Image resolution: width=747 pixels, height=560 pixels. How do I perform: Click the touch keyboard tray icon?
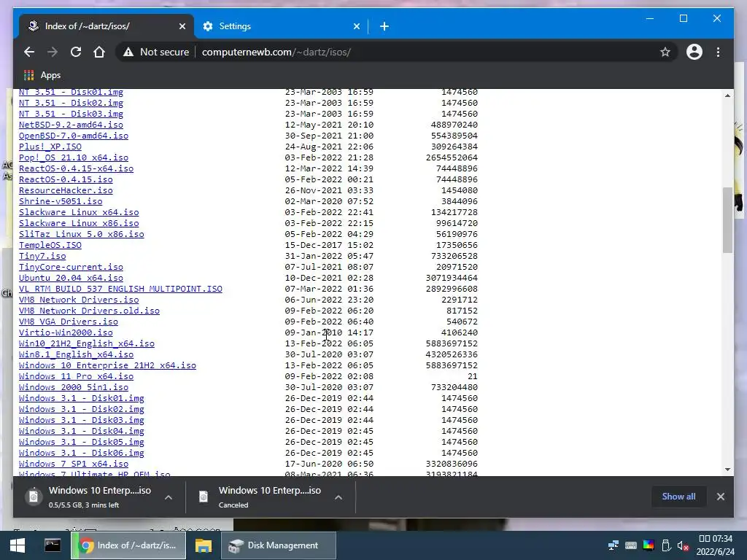pos(631,545)
